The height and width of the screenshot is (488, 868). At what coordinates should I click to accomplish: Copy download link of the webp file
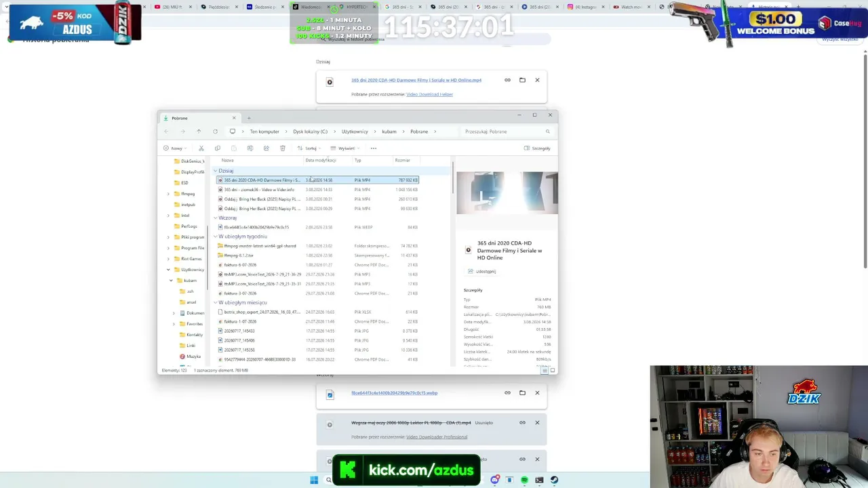click(x=507, y=392)
